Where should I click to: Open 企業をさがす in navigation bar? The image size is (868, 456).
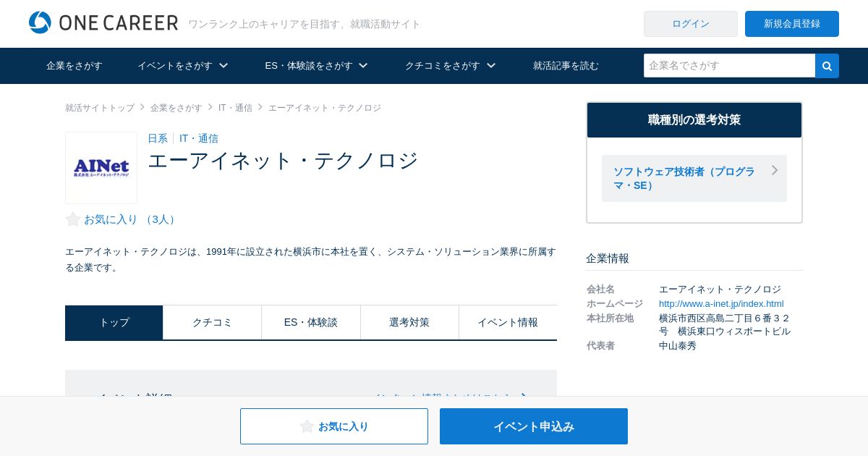[75, 66]
